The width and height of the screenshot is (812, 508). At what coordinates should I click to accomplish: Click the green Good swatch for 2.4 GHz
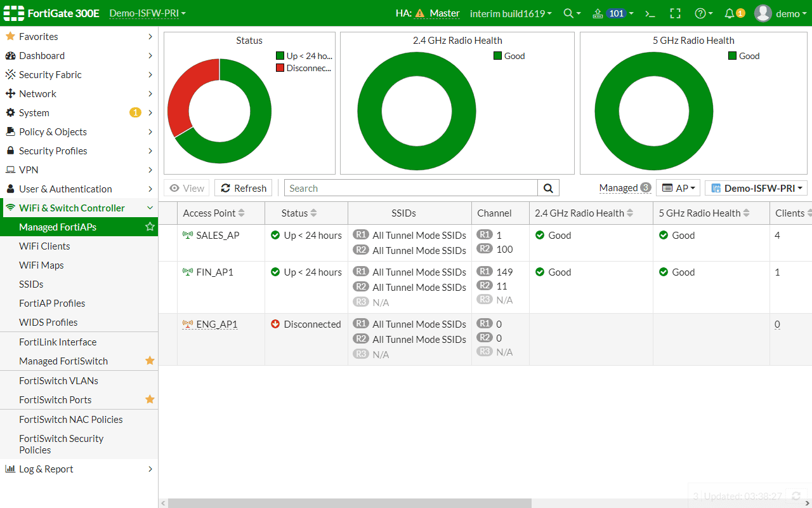point(498,56)
